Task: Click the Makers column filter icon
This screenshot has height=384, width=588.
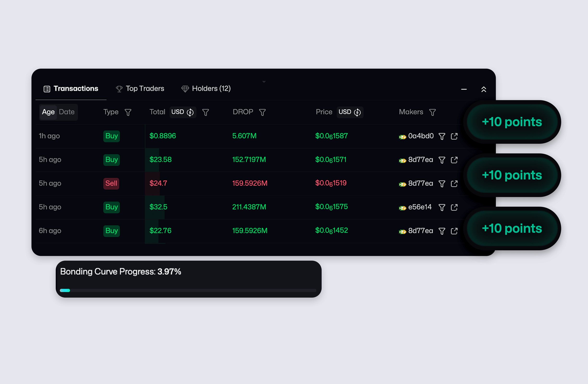Action: [x=432, y=113]
